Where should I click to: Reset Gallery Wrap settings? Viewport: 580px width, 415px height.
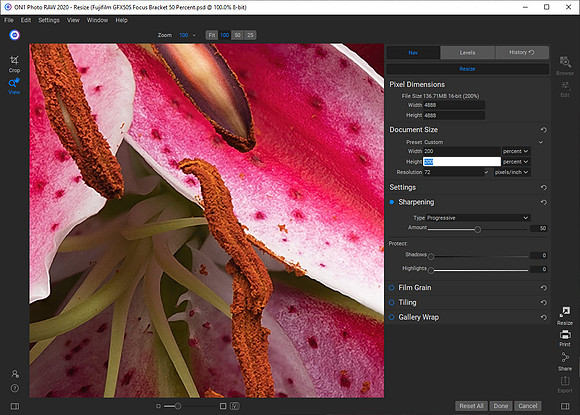[x=543, y=317]
